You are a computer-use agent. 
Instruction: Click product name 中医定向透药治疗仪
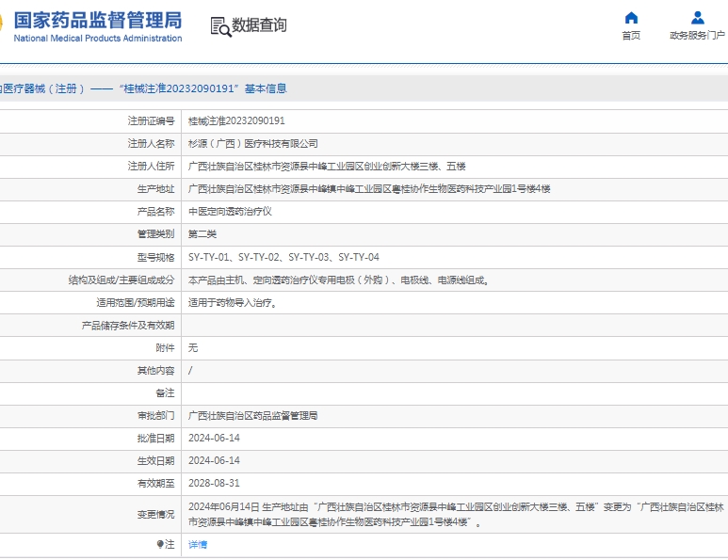click(230, 212)
